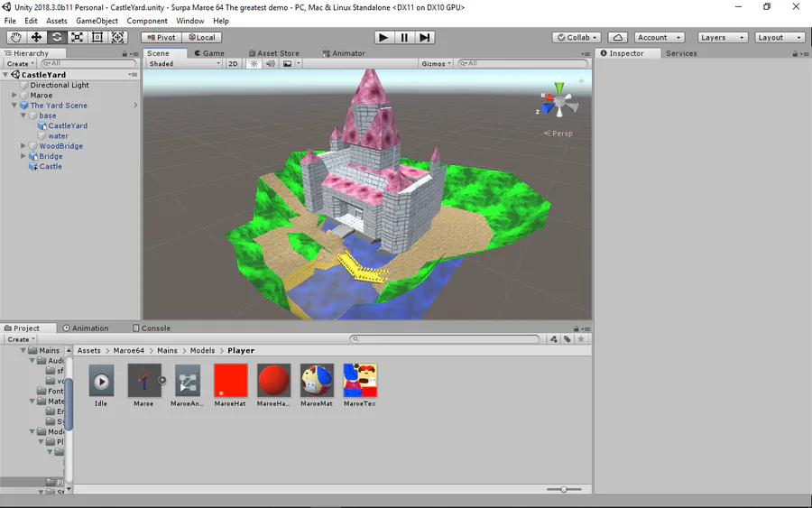This screenshot has height=508, width=812.
Task: Toggle scene lighting sun icon
Action: (x=254, y=64)
